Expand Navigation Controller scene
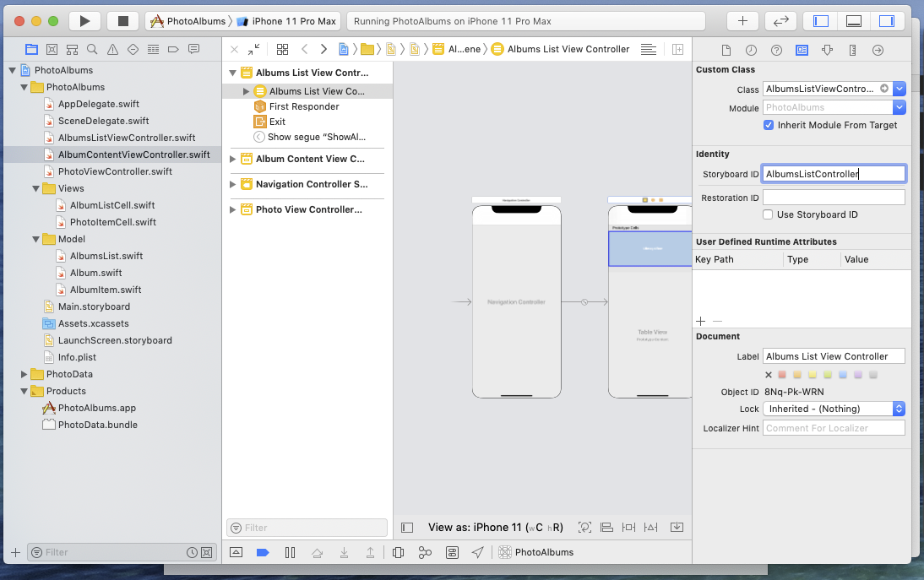 coord(233,184)
